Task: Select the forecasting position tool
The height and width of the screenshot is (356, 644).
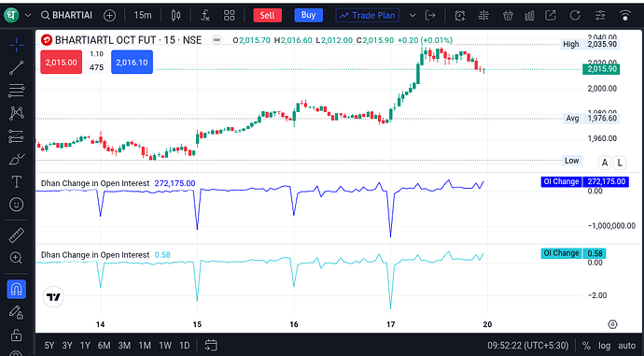Action: click(17, 136)
